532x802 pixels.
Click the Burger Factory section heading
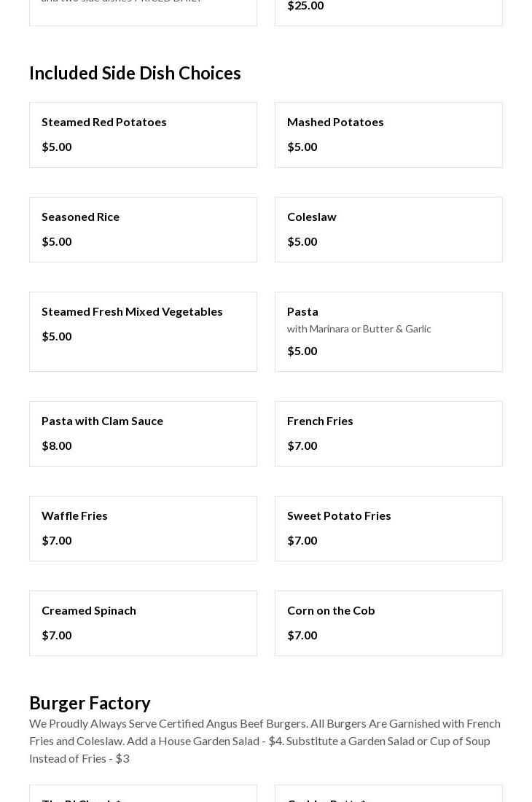(90, 703)
